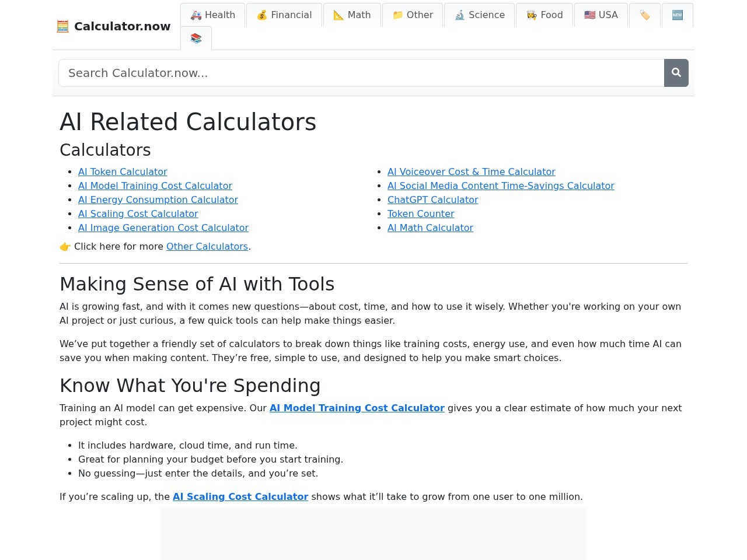Open the Health ambulance tab
This screenshot has height=560, width=747.
(x=212, y=15)
